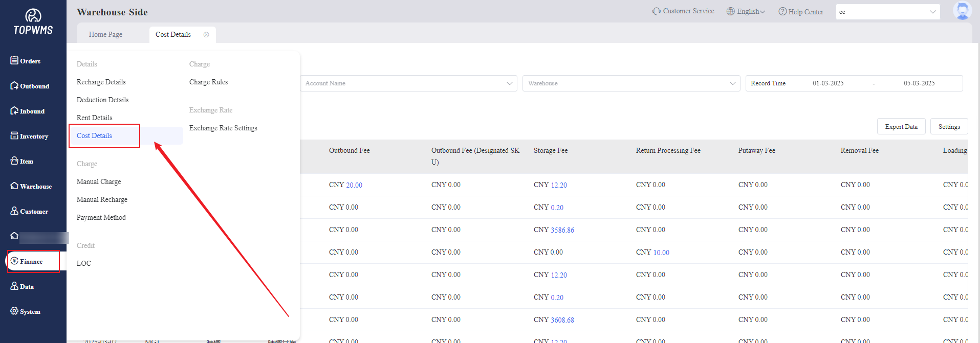This screenshot has width=980, height=343.
Task: Open the 3586.86 storage fee link
Action: coord(562,230)
